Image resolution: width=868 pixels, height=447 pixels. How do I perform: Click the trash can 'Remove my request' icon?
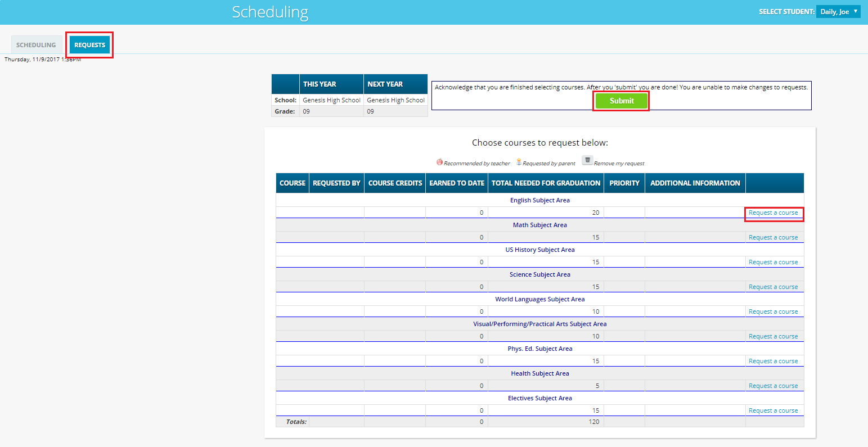[587, 161]
